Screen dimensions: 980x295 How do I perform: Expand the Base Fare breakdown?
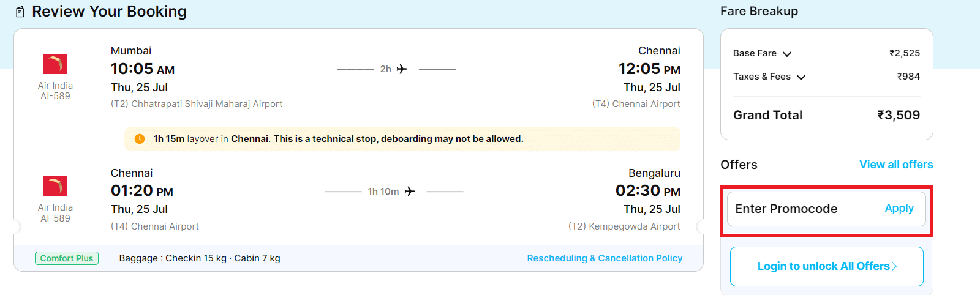pos(787,54)
